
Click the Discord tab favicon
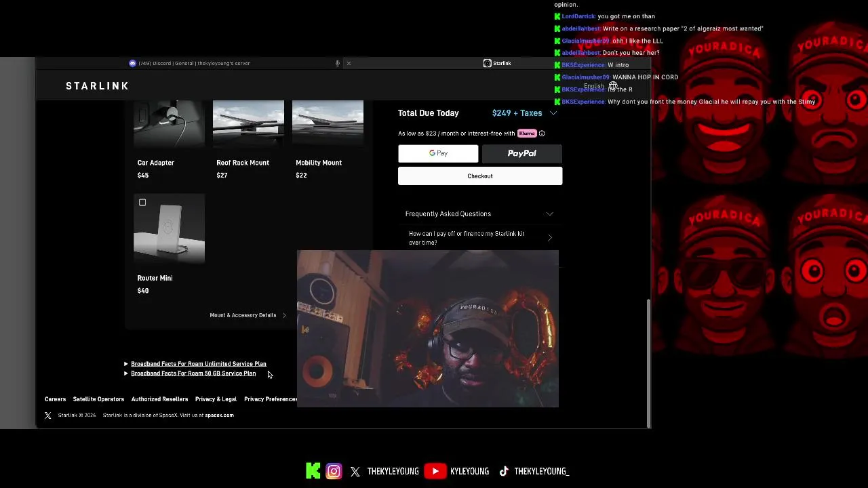point(132,63)
